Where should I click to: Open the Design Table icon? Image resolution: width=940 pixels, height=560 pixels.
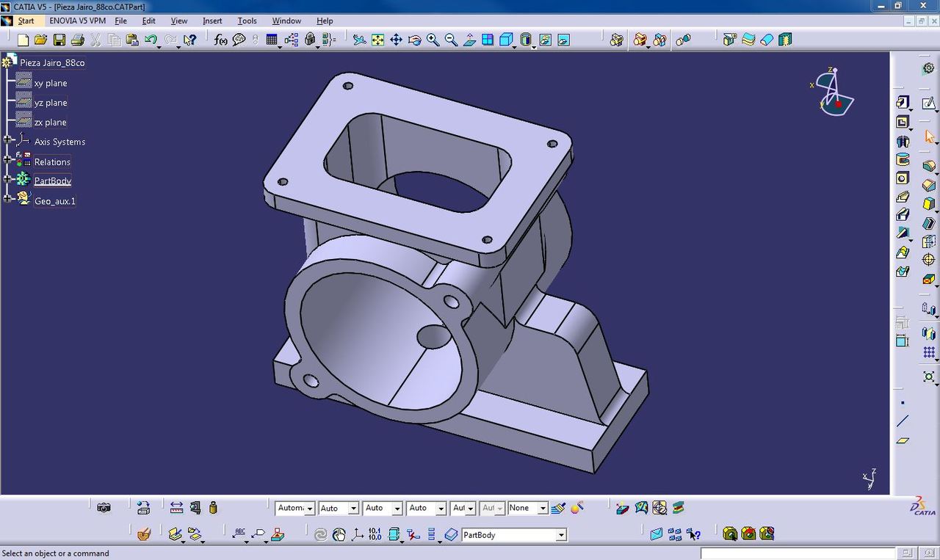272,40
